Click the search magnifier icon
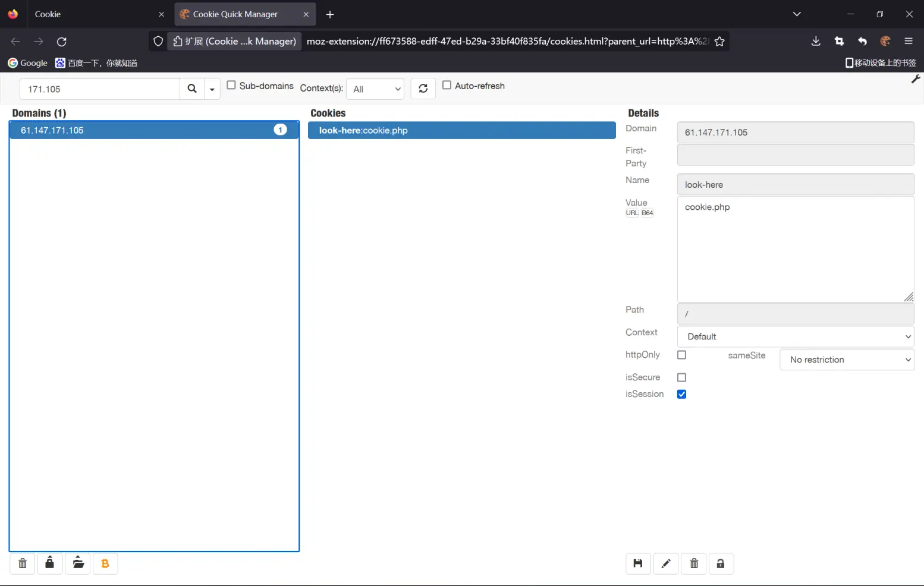The height and width of the screenshot is (586, 924). [191, 89]
